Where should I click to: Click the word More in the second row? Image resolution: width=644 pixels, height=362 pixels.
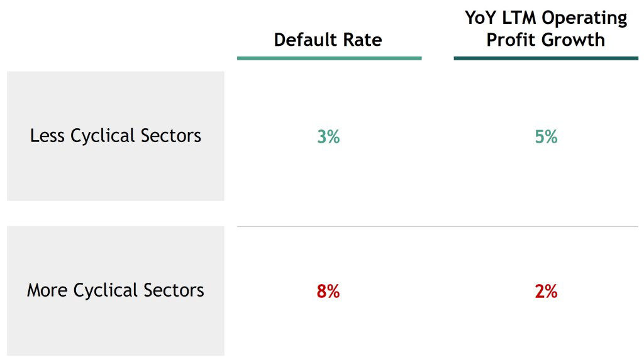(x=47, y=290)
